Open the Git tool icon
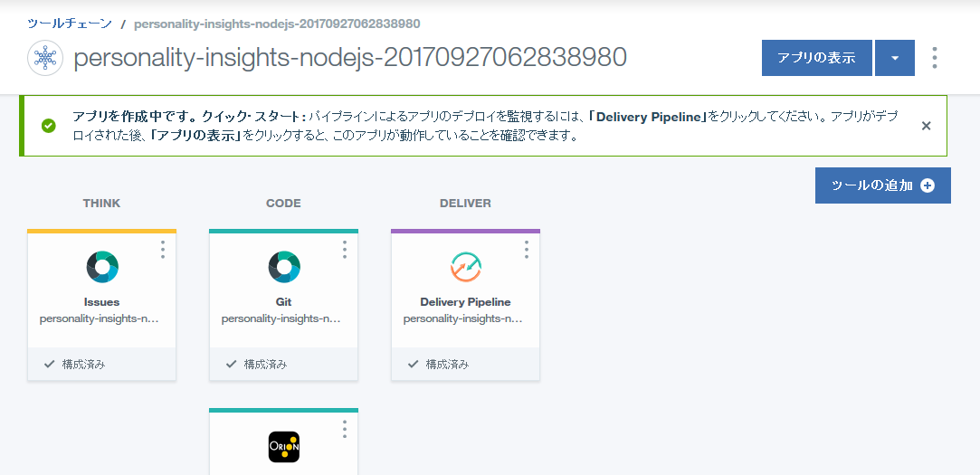Screen dimensions: 980x475 [x=284, y=267]
